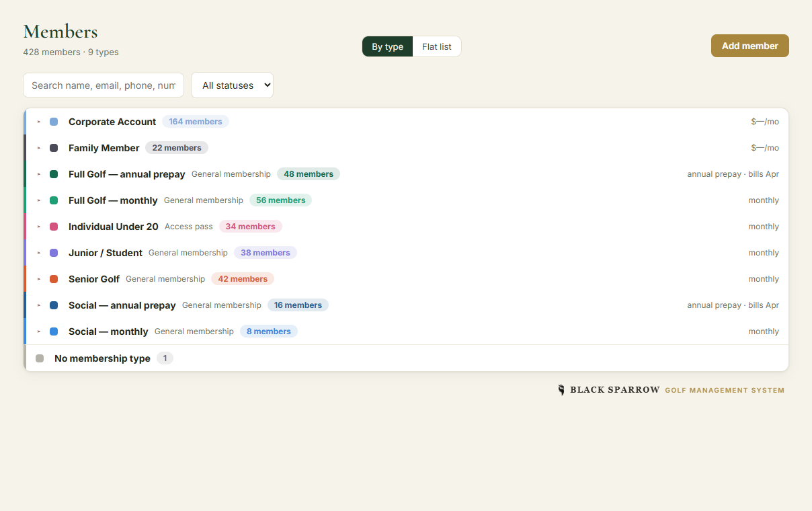The height and width of the screenshot is (511, 812).
Task: Click the 34 members badge
Action: [251, 227]
